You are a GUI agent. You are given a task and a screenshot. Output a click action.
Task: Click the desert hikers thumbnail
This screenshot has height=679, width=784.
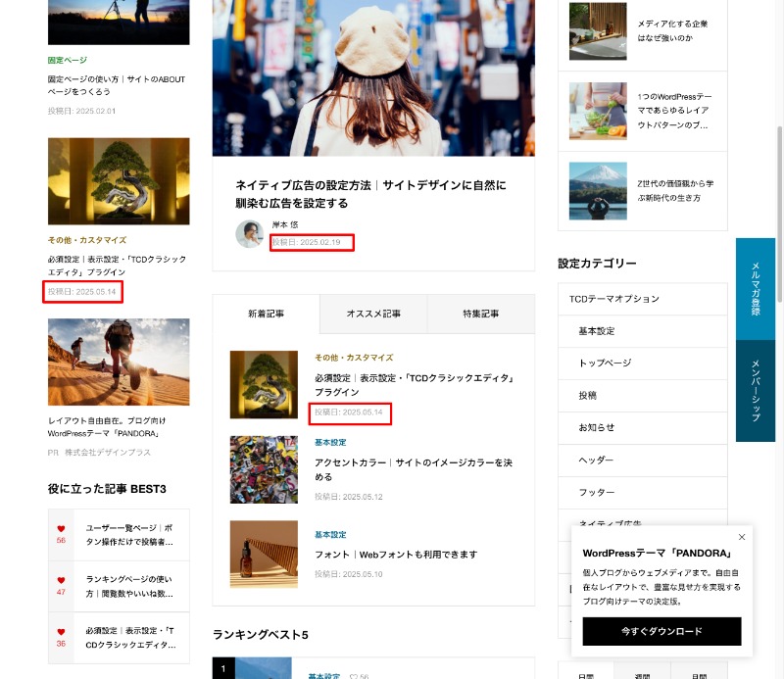[119, 362]
